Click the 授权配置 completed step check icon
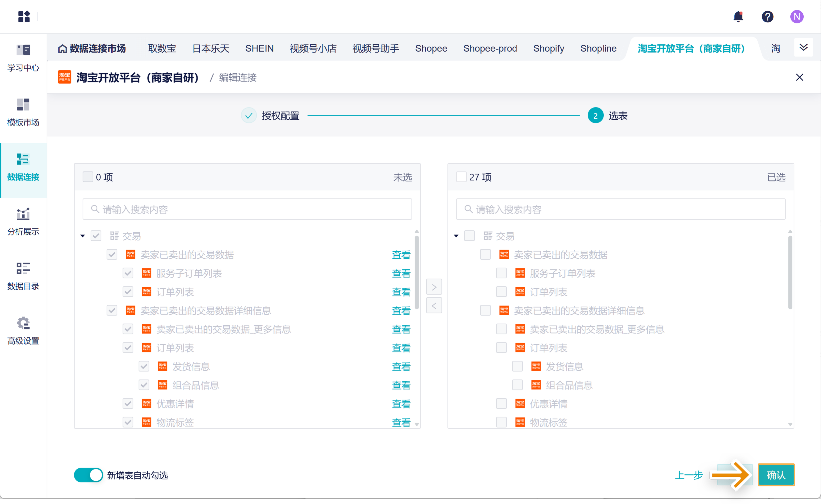The height and width of the screenshot is (504, 821). (x=249, y=116)
